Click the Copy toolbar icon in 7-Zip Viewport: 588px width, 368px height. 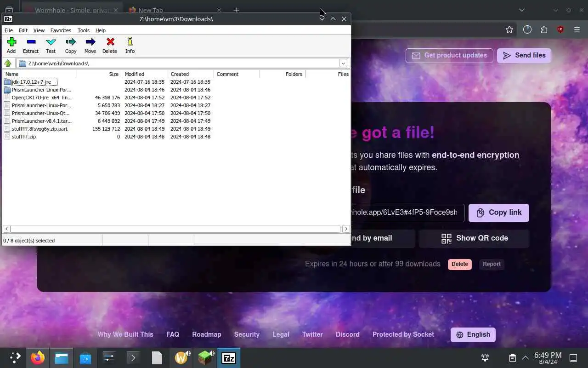(71, 45)
